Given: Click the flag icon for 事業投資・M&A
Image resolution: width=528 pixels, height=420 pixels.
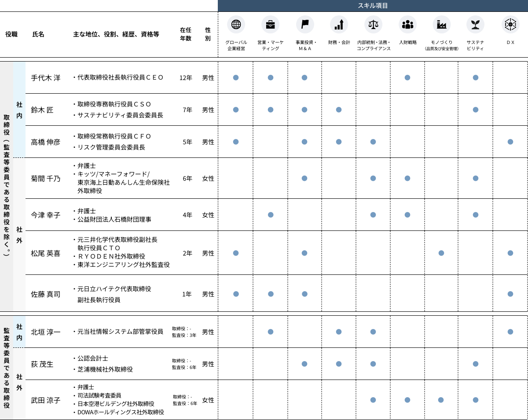Looking at the screenshot, I should coord(304,25).
